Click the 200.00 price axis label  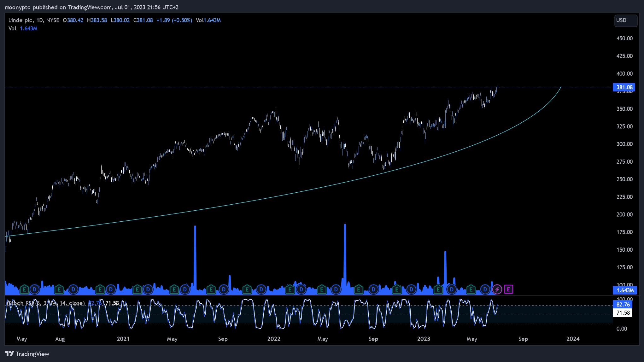624,214
